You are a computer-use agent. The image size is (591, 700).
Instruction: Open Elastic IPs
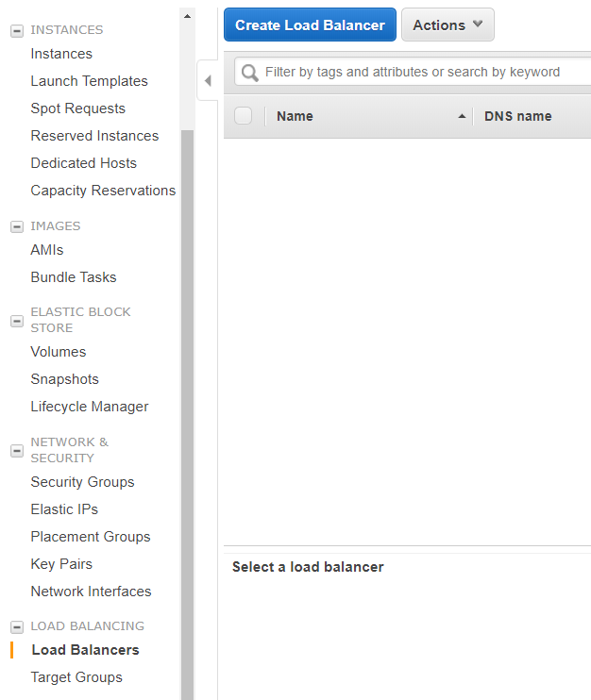click(64, 509)
